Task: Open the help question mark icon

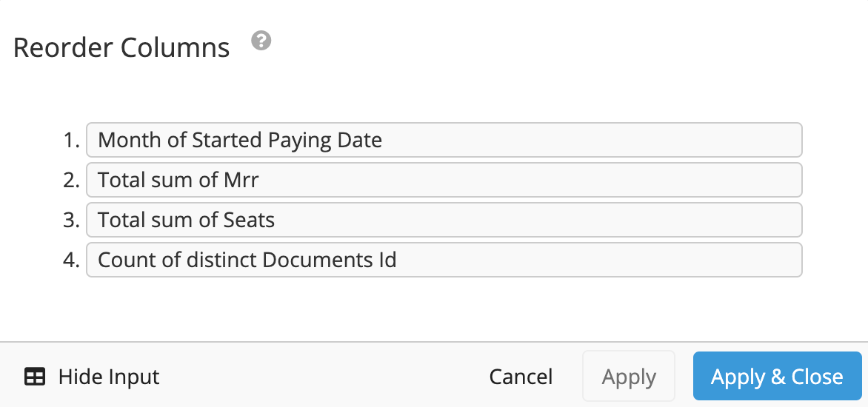Action: [x=261, y=41]
